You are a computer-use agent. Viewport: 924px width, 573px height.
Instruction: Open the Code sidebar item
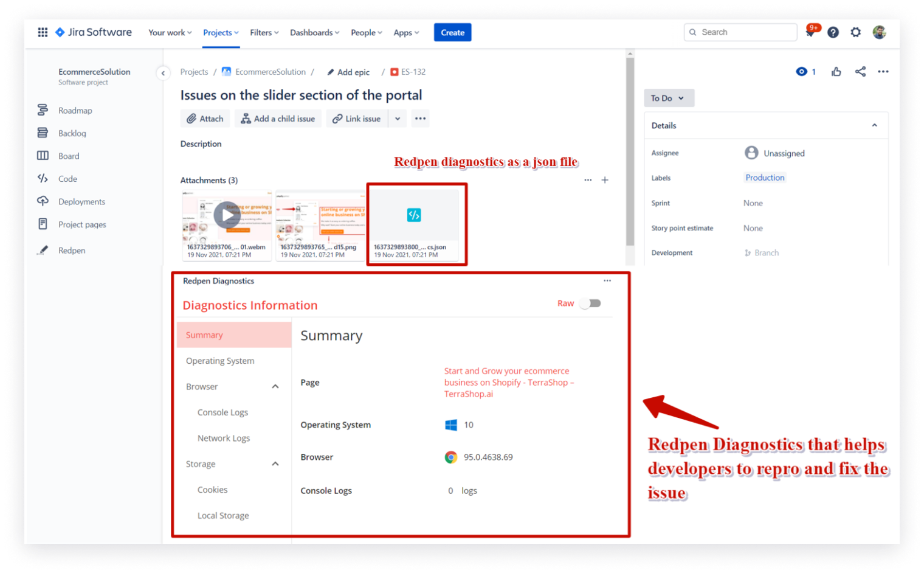[67, 179]
